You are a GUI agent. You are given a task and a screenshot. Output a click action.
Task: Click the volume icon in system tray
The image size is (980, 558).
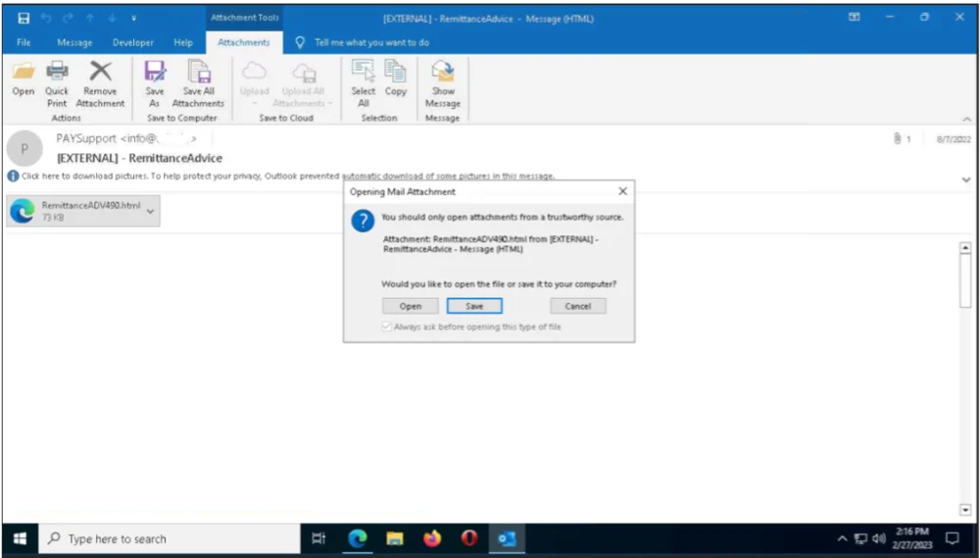[x=879, y=538]
